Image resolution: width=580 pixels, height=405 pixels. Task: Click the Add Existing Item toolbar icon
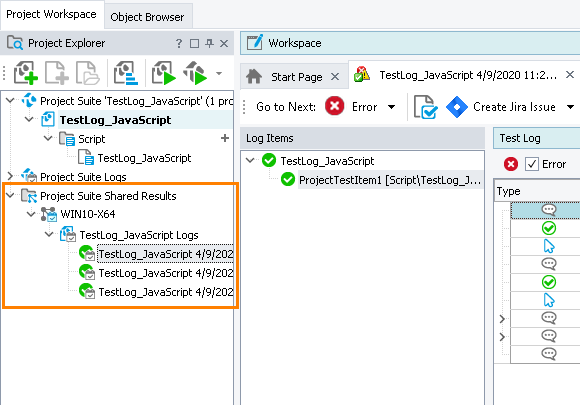88,73
